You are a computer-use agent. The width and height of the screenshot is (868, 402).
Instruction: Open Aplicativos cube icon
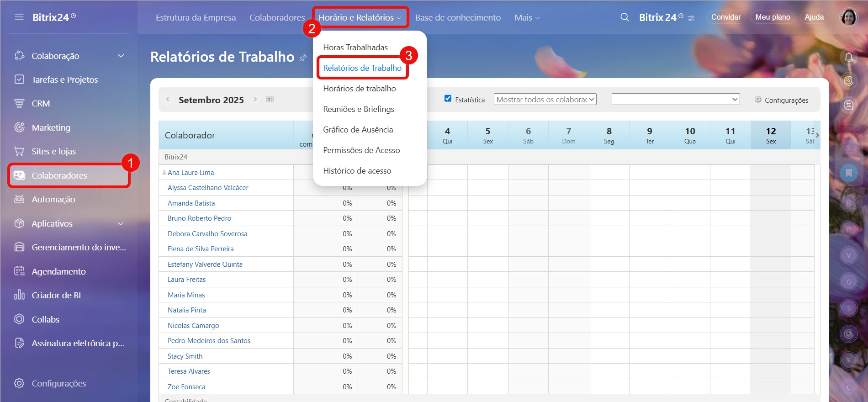click(x=19, y=223)
